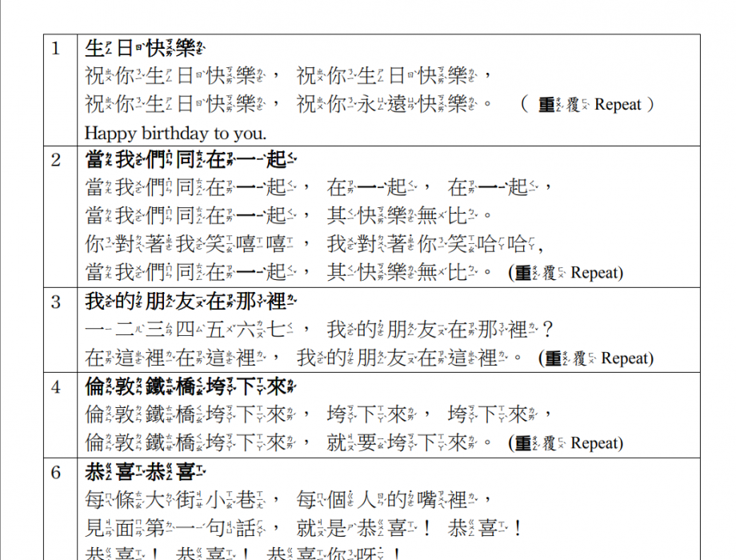736x560 pixels.
Task: Click the bold song title 當我們同在一起
Action: coord(191,160)
